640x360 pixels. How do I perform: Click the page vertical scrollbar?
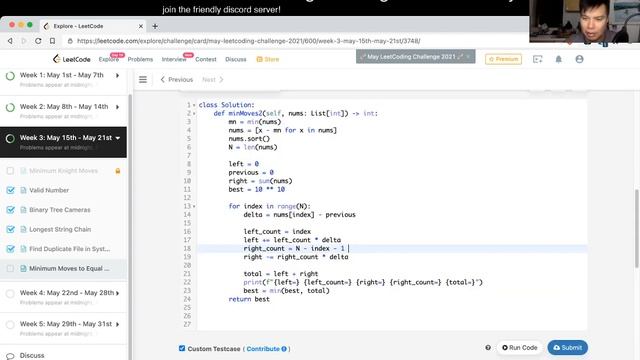click(637, 229)
